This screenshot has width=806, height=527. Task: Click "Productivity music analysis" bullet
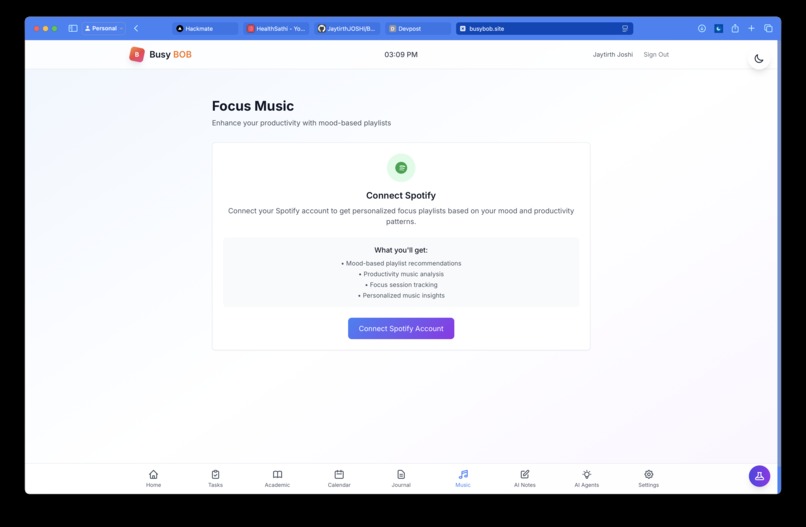pos(401,274)
